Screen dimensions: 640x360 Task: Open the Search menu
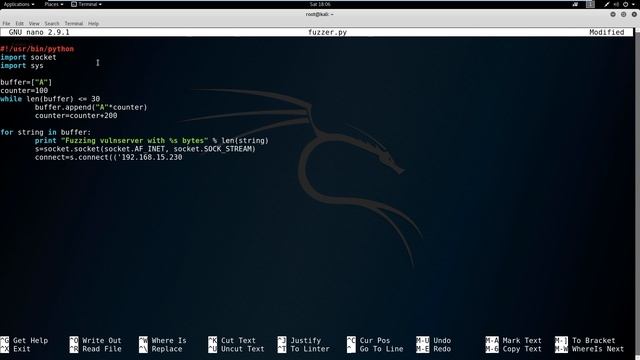click(52, 24)
